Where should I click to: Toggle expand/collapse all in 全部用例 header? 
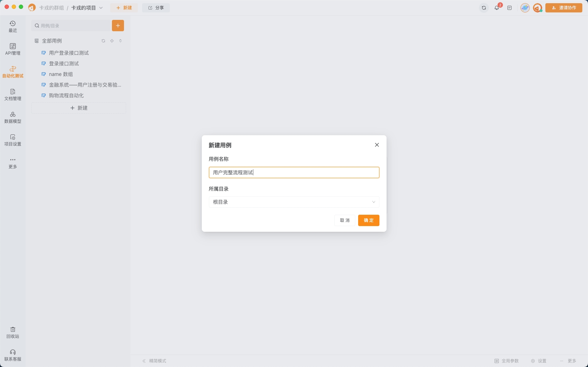point(120,41)
